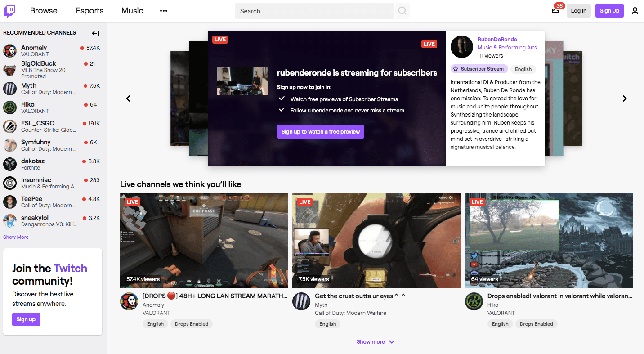This screenshot has width=644, height=354.
Task: Open the Browse tab
Action: [x=44, y=11]
